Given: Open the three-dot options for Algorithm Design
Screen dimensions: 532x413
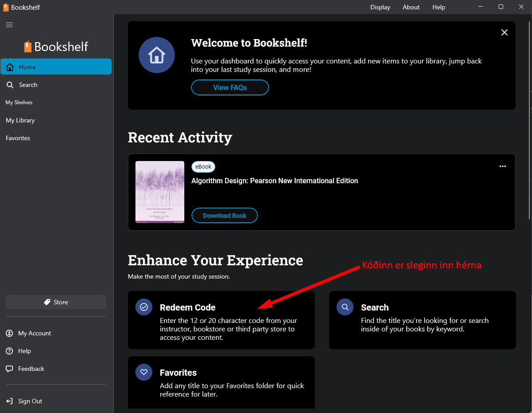Looking at the screenshot, I should click(502, 166).
